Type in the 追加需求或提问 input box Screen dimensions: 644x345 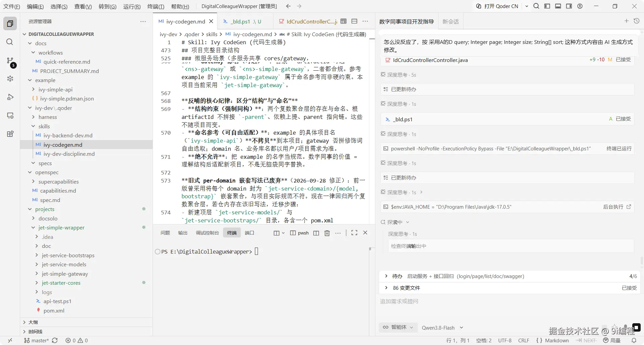[509, 301]
